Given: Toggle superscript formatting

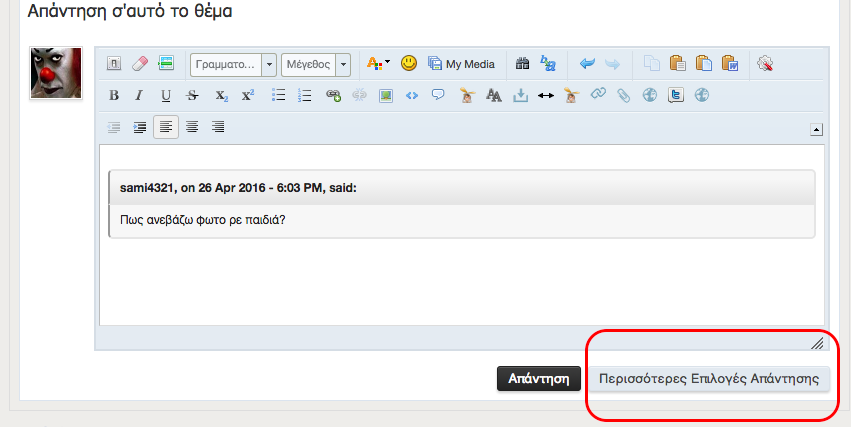Looking at the screenshot, I should click(247, 95).
